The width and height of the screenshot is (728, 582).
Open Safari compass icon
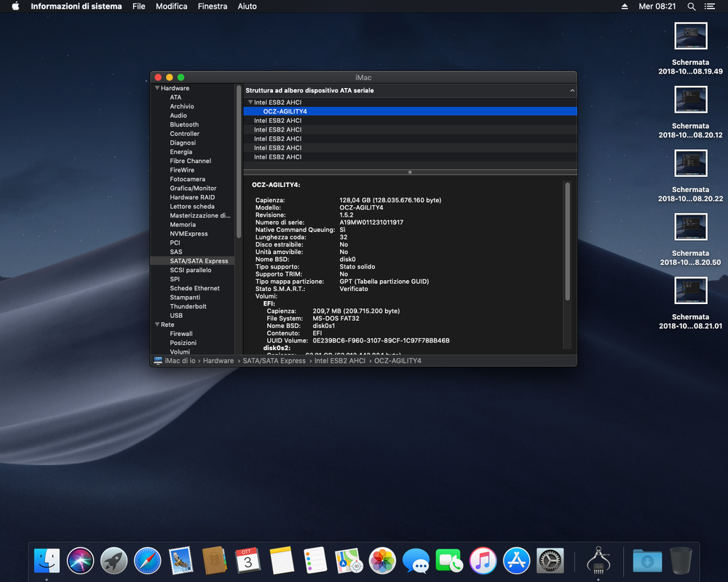coord(147,561)
